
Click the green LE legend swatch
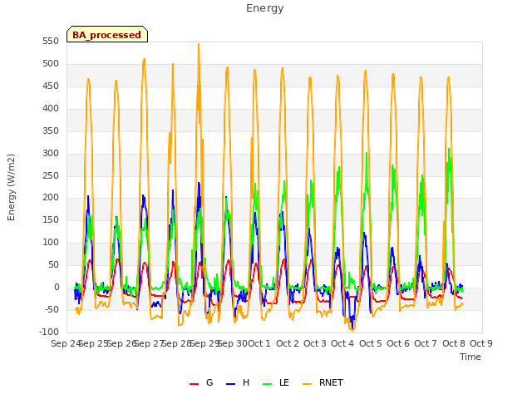click(x=268, y=384)
